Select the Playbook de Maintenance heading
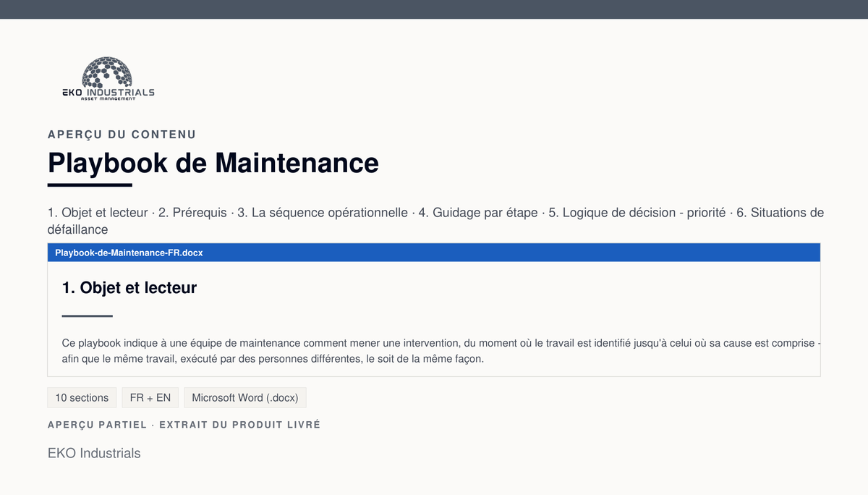 coord(213,163)
